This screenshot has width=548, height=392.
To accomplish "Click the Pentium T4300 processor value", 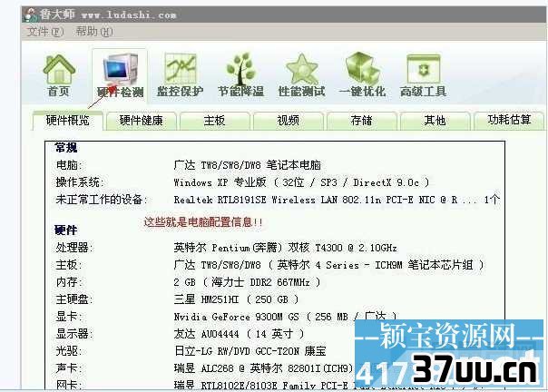I will point(285,248).
